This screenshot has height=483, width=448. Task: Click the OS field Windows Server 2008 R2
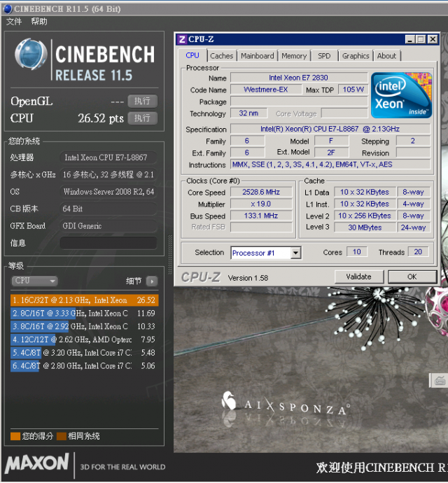(x=108, y=192)
